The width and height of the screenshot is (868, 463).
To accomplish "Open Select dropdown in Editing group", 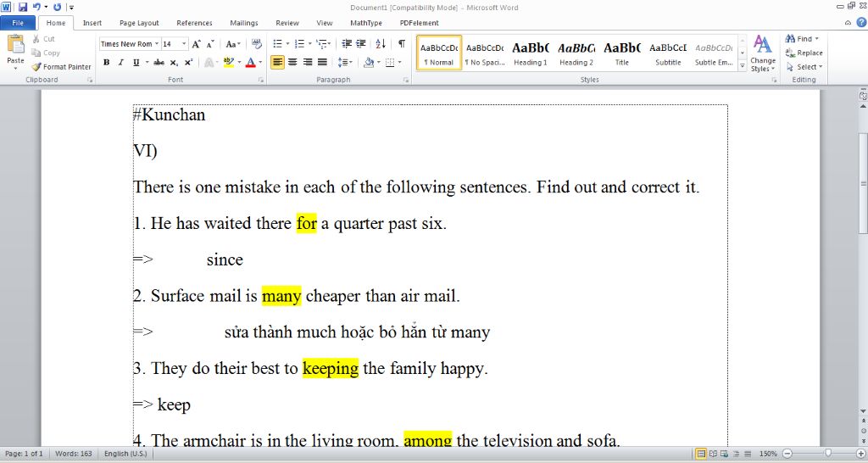I will [x=804, y=66].
